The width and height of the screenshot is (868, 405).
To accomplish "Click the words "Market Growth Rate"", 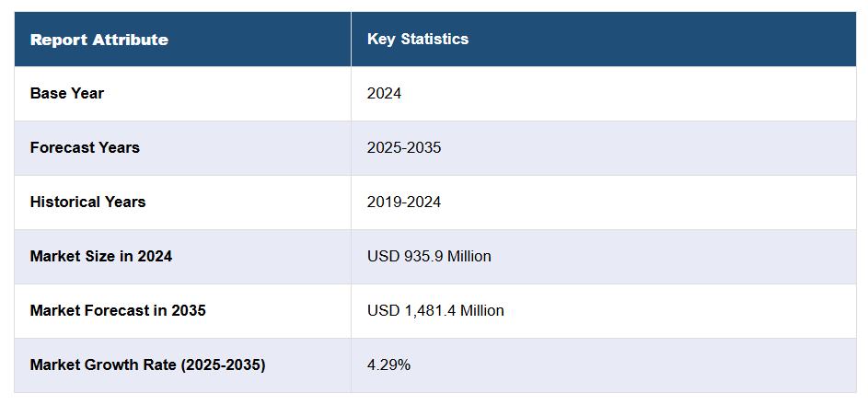I will pyautogui.click(x=104, y=364).
